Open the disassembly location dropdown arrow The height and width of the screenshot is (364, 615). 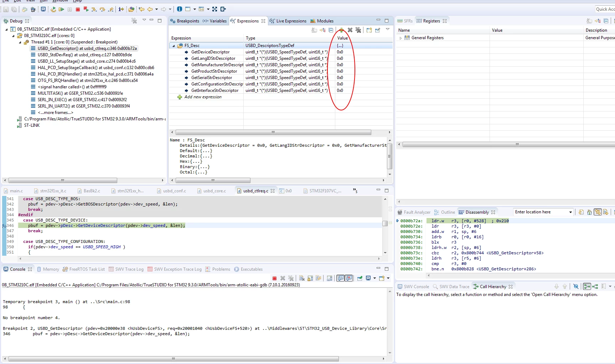[570, 212]
